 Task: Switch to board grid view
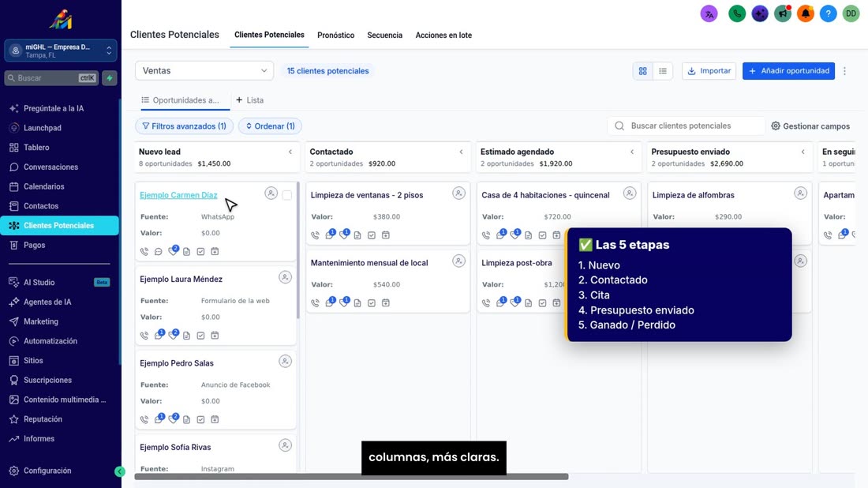coord(642,71)
